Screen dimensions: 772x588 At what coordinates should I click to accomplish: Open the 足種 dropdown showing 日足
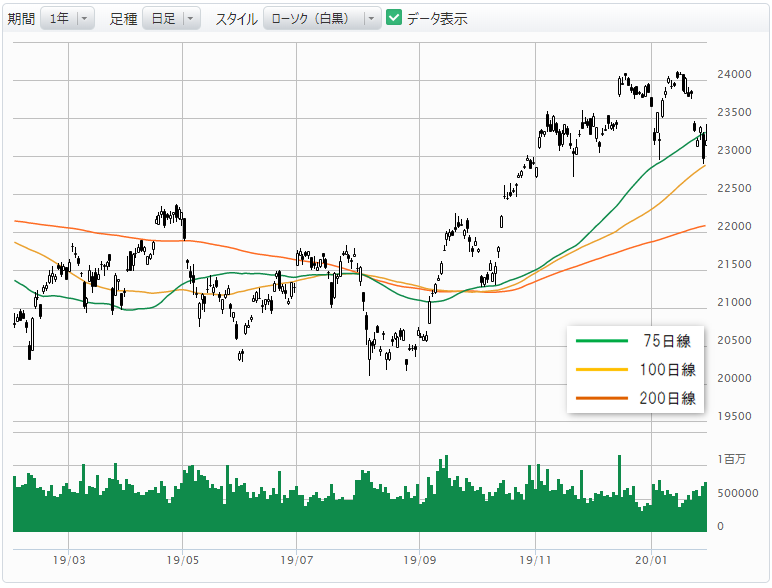171,19
